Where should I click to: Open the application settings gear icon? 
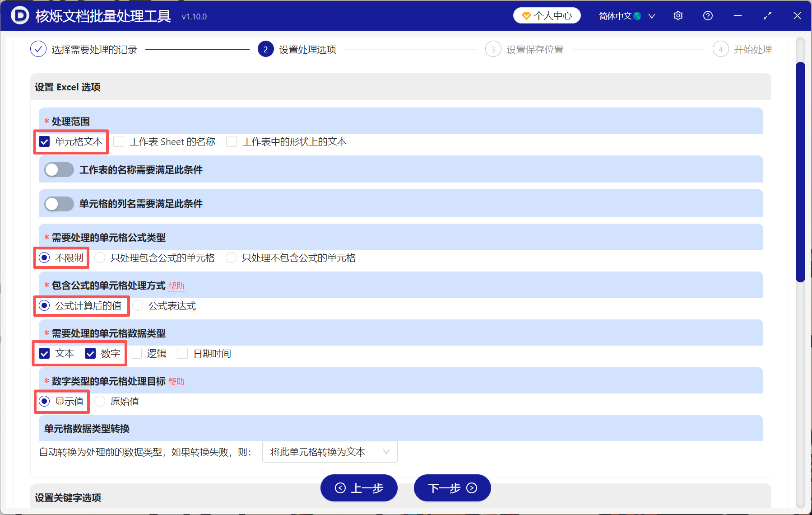[x=678, y=15]
